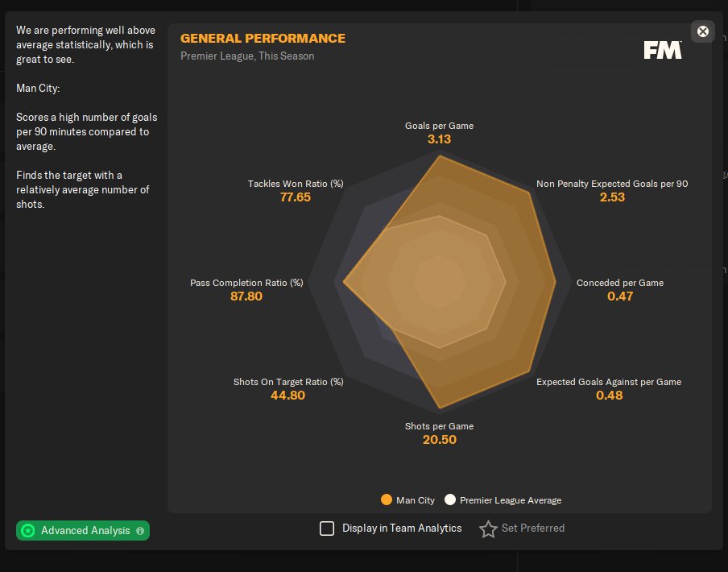Enable Display in Team Analytics checkbox
The height and width of the screenshot is (572, 728).
click(327, 528)
